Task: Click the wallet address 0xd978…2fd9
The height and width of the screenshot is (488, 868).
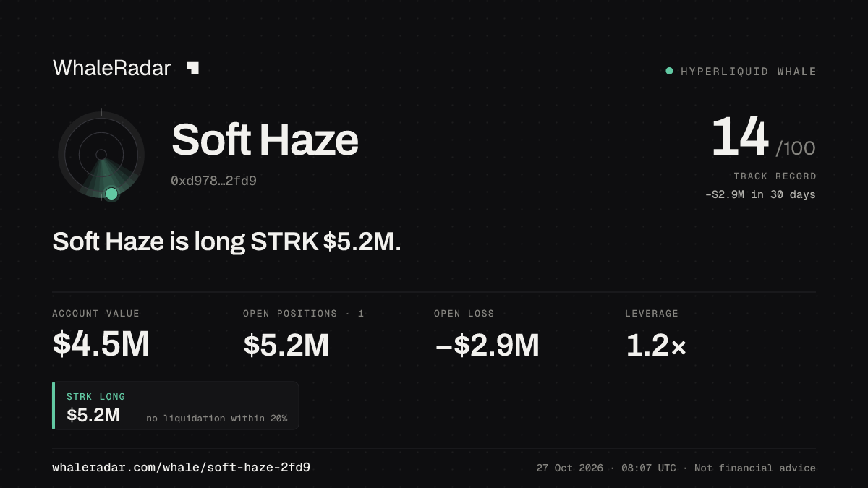Action: (213, 181)
